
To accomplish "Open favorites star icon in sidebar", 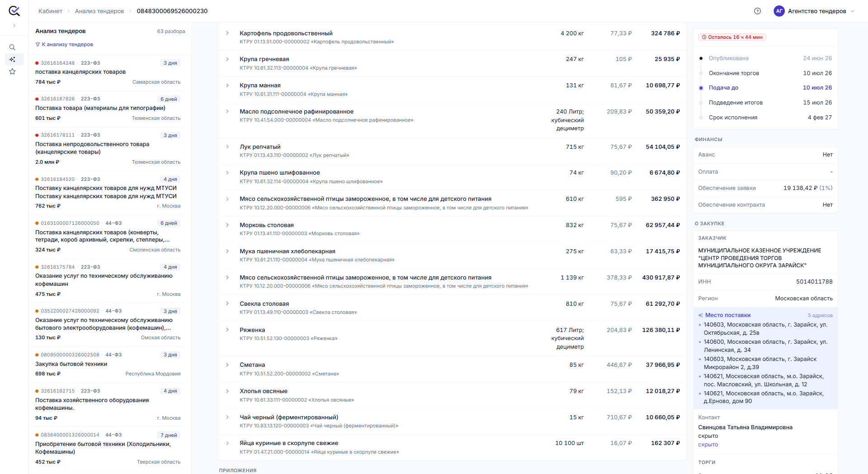I will 13,71.
